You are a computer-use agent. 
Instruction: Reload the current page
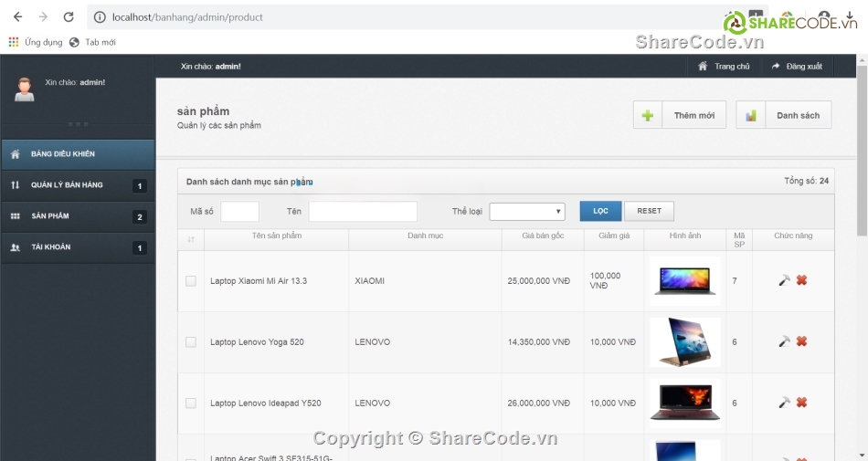coord(69,17)
